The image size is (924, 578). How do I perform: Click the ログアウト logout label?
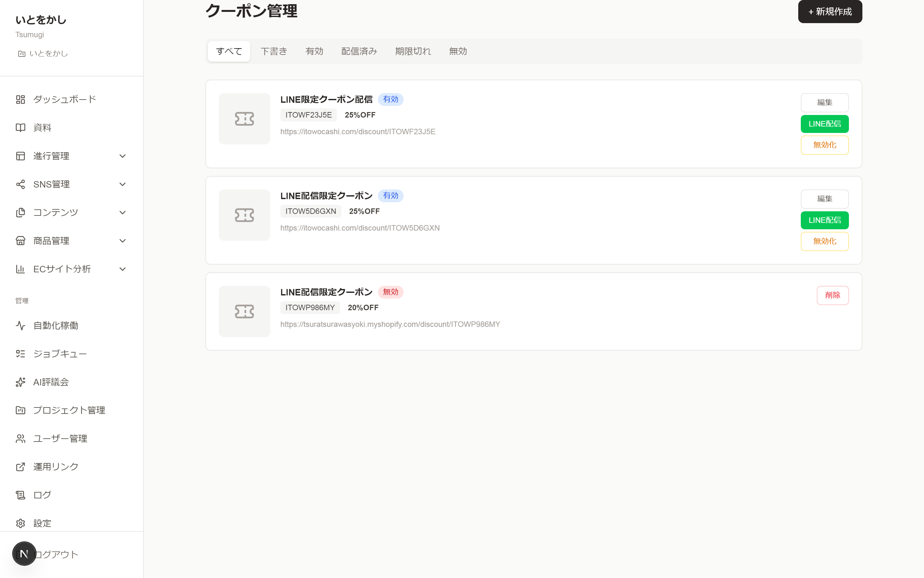56,554
